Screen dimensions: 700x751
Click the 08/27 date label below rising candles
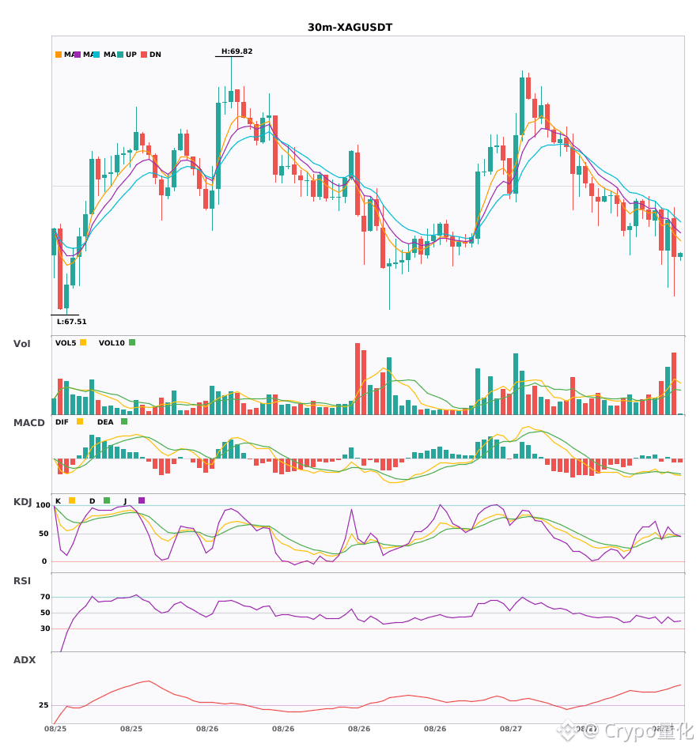[x=511, y=729]
